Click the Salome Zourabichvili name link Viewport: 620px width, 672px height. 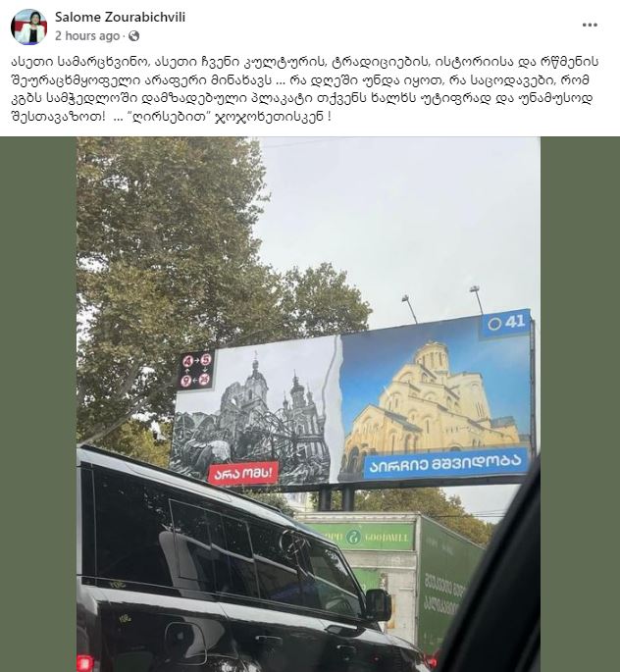pos(120,17)
